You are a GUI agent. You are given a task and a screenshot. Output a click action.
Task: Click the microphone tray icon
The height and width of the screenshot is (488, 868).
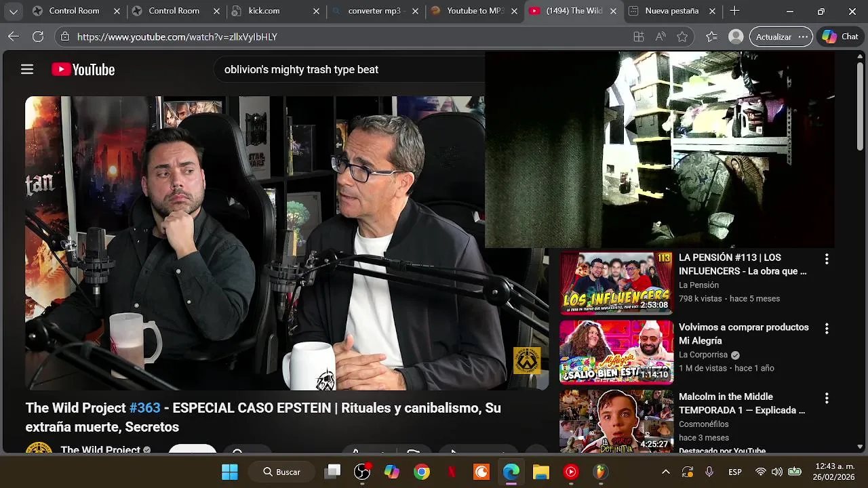tap(709, 472)
